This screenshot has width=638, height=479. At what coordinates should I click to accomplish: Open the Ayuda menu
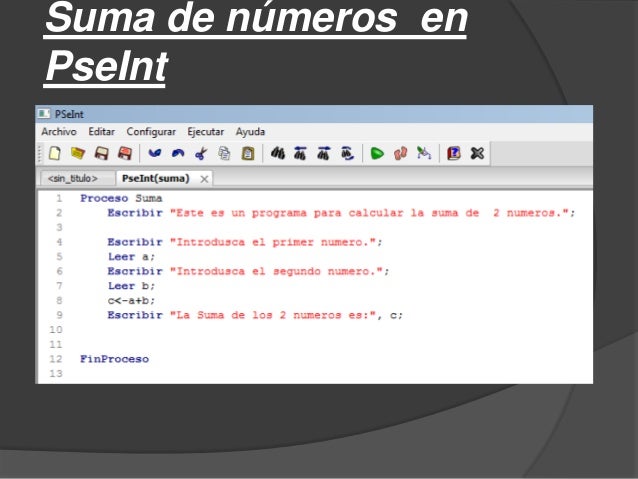250,132
